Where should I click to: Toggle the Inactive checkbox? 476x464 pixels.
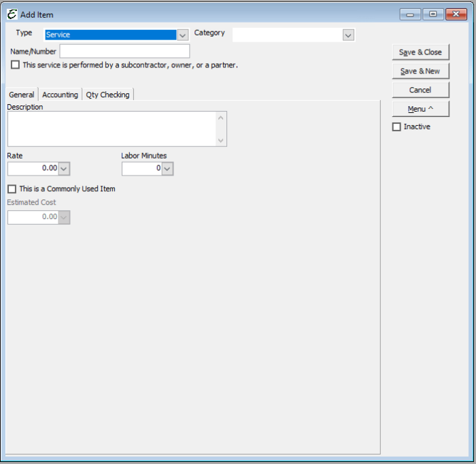tap(396, 127)
